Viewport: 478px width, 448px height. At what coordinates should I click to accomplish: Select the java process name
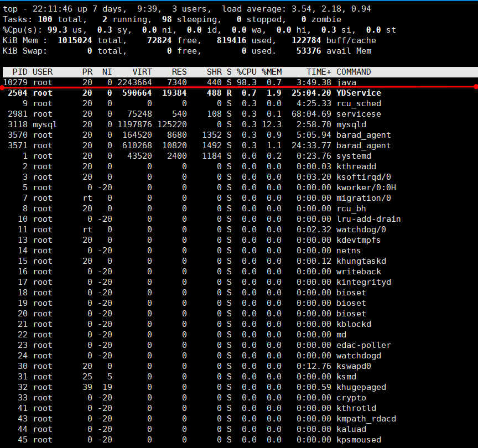coord(346,82)
